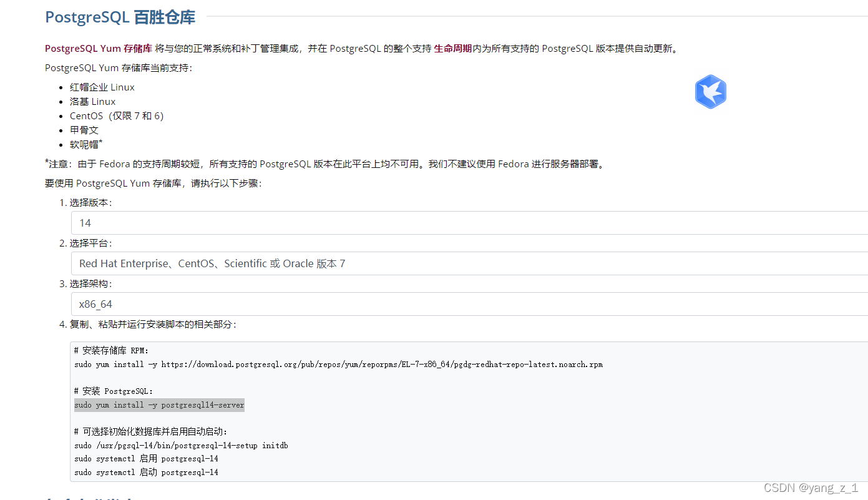The width and height of the screenshot is (868, 500).
Task: Click the # 安装存储库 RPM comment line
Action: pyautogui.click(x=112, y=351)
